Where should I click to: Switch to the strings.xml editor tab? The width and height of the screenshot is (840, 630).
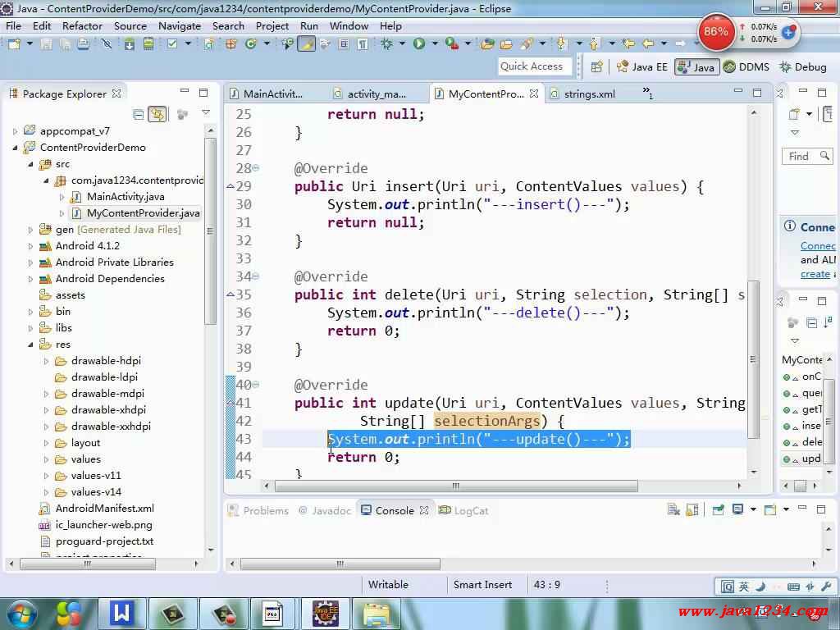pos(583,94)
